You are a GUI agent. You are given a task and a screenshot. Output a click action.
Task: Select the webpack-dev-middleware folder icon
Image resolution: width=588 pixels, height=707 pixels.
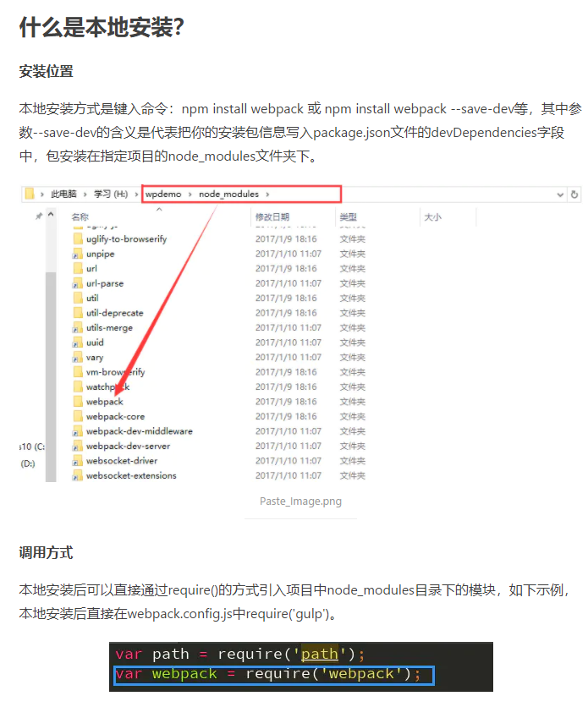(x=78, y=431)
